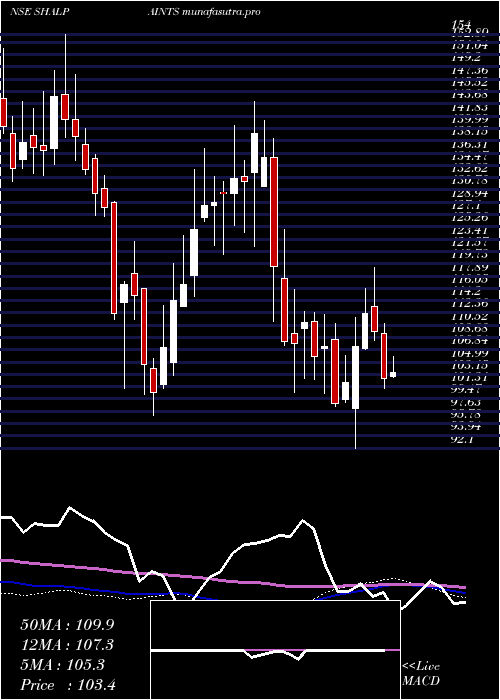Click the MACD histogram box

point(275,650)
